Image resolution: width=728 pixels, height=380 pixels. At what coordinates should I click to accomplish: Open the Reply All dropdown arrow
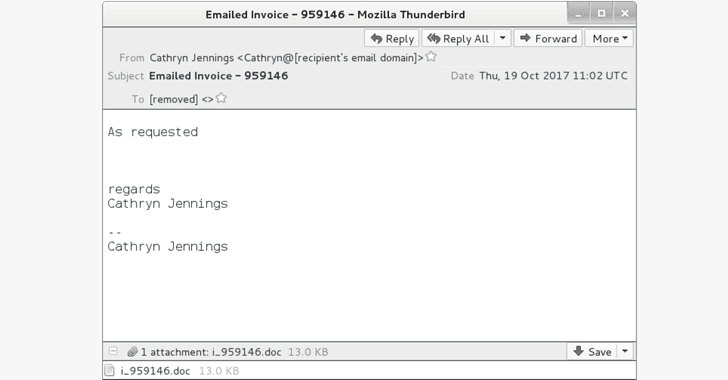(x=502, y=39)
